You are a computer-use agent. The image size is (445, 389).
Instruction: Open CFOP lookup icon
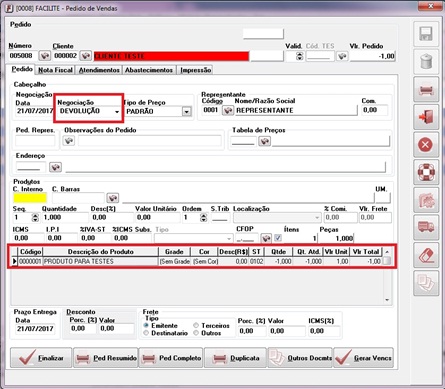[x=266, y=238]
